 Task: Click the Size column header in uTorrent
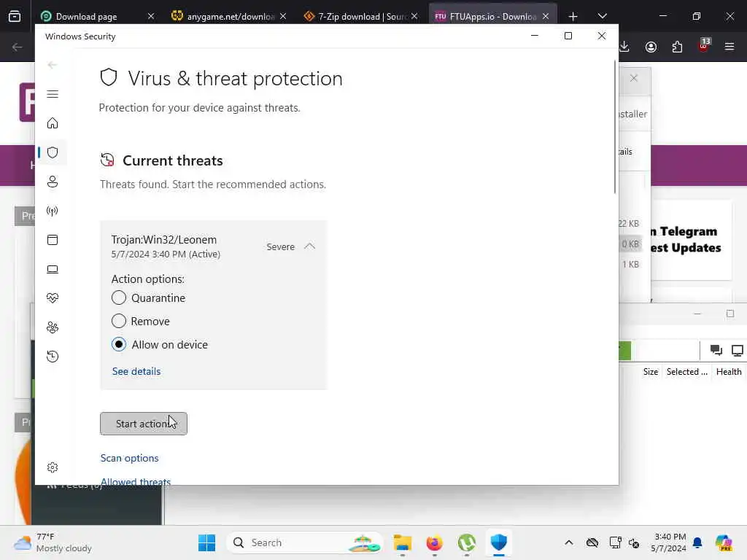coord(650,372)
